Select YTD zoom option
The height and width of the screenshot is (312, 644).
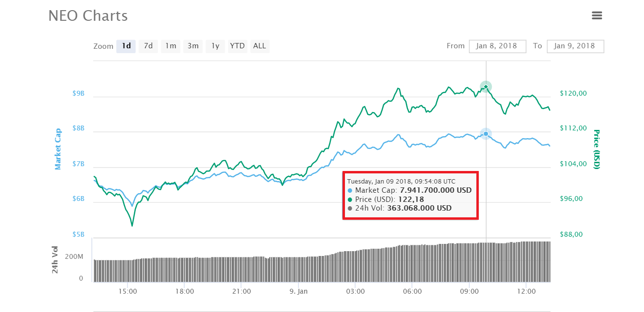pos(237,46)
